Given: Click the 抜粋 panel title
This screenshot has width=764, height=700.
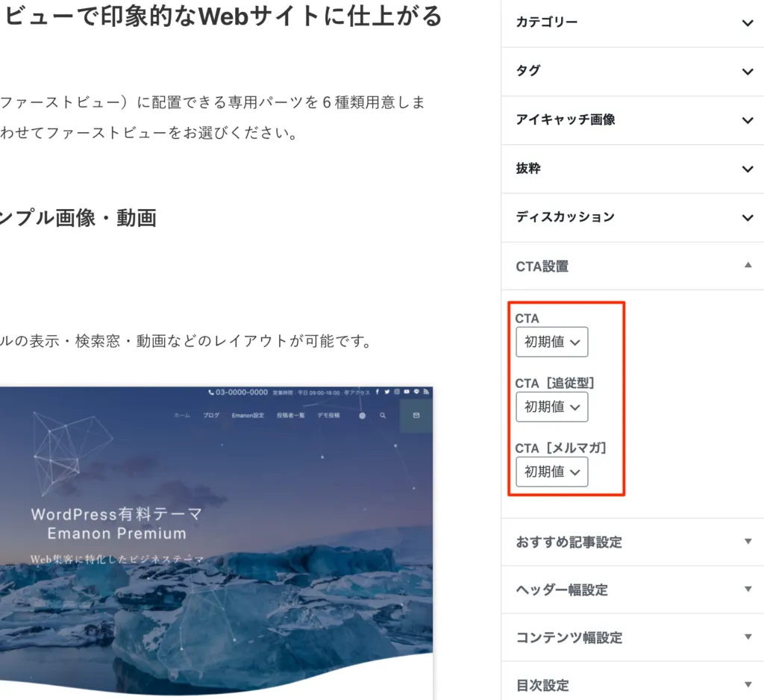Looking at the screenshot, I should pos(528,168).
